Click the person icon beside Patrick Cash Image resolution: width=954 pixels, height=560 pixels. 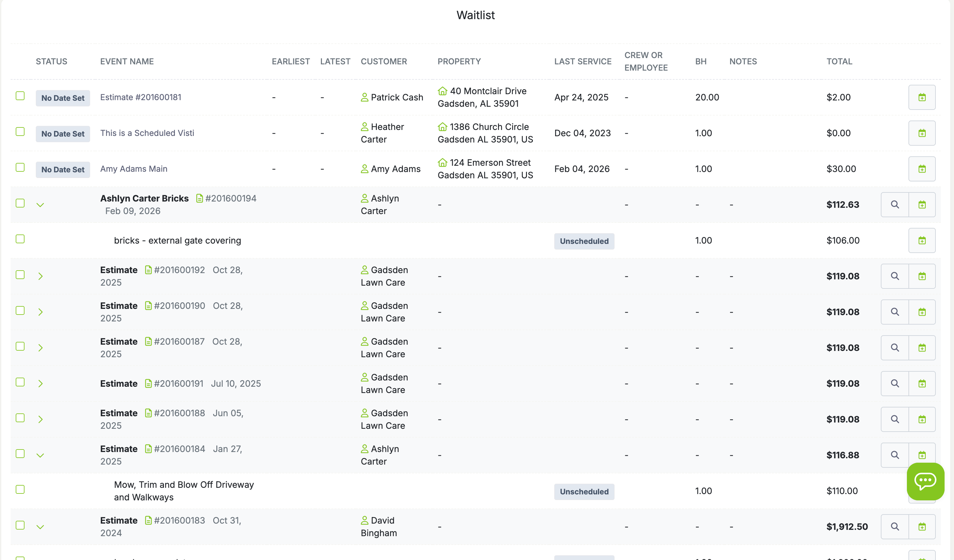[x=364, y=97]
